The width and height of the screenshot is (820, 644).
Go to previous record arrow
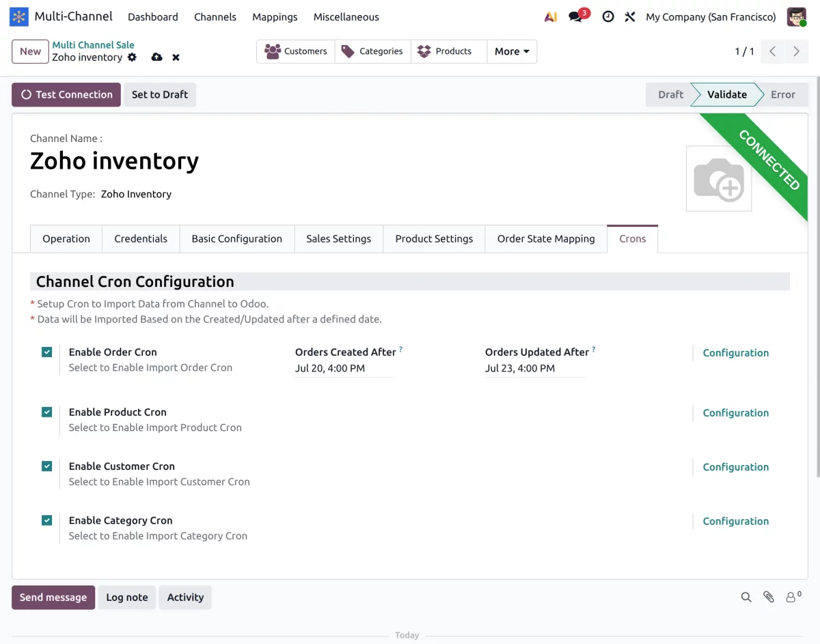point(772,51)
